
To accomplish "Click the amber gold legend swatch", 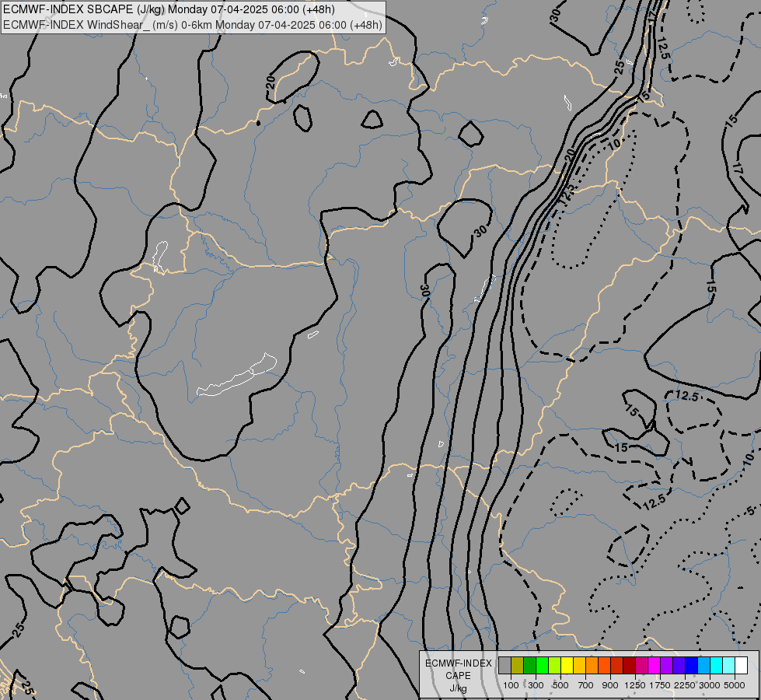I will pos(579,666).
